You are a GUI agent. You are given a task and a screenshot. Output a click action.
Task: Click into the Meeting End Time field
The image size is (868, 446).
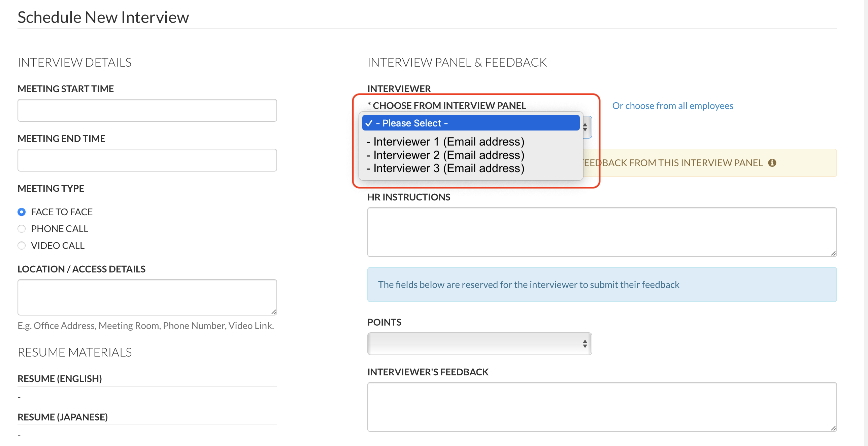(x=147, y=160)
